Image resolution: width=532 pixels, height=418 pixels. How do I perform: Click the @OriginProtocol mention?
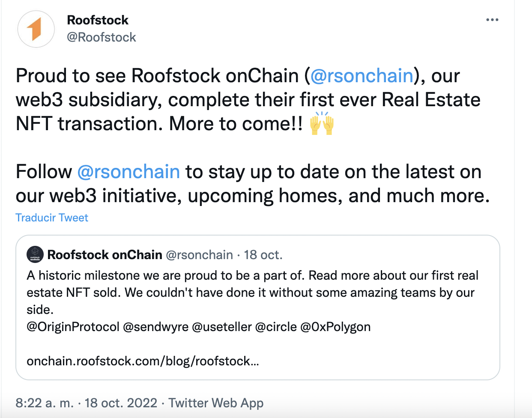[73, 327]
